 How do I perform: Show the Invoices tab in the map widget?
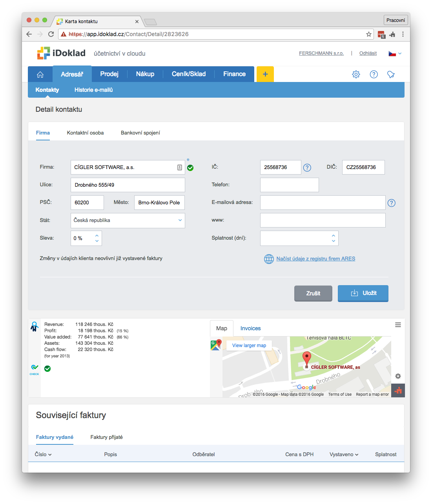coord(251,329)
